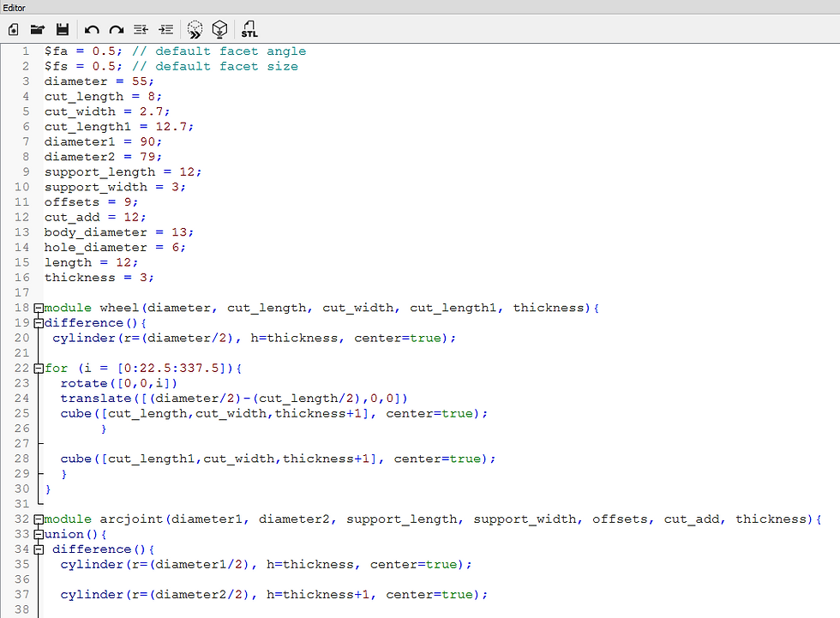This screenshot has width=840, height=618.
Task: Open a file using the folder icon
Action: tap(38, 29)
